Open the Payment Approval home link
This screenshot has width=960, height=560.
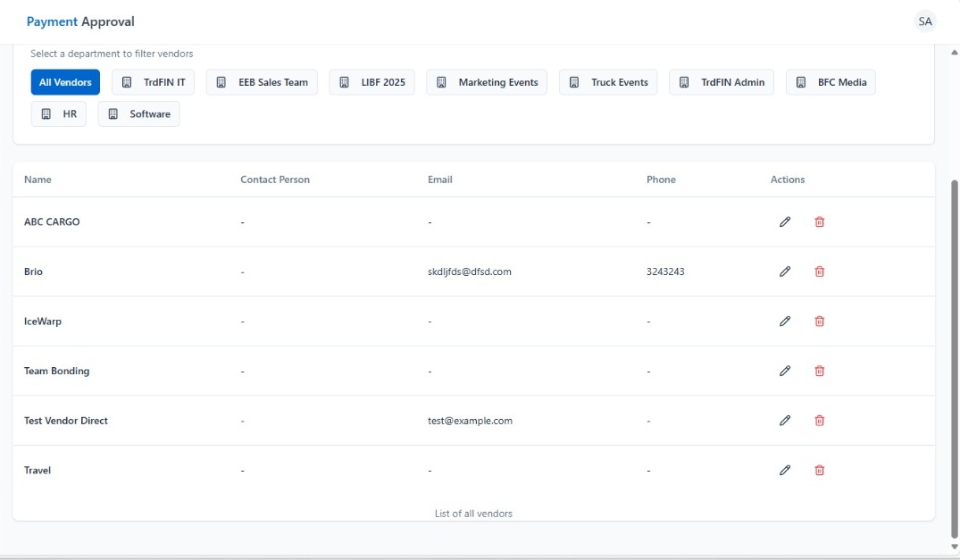coord(80,21)
